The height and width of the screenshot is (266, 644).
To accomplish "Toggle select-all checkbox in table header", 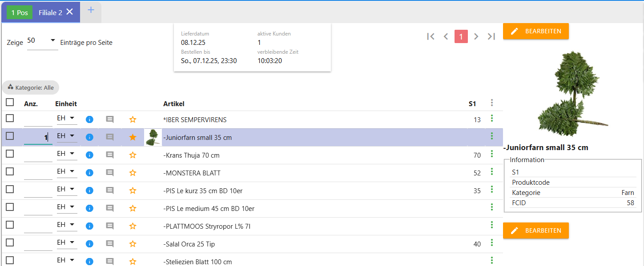I will 10,103.
